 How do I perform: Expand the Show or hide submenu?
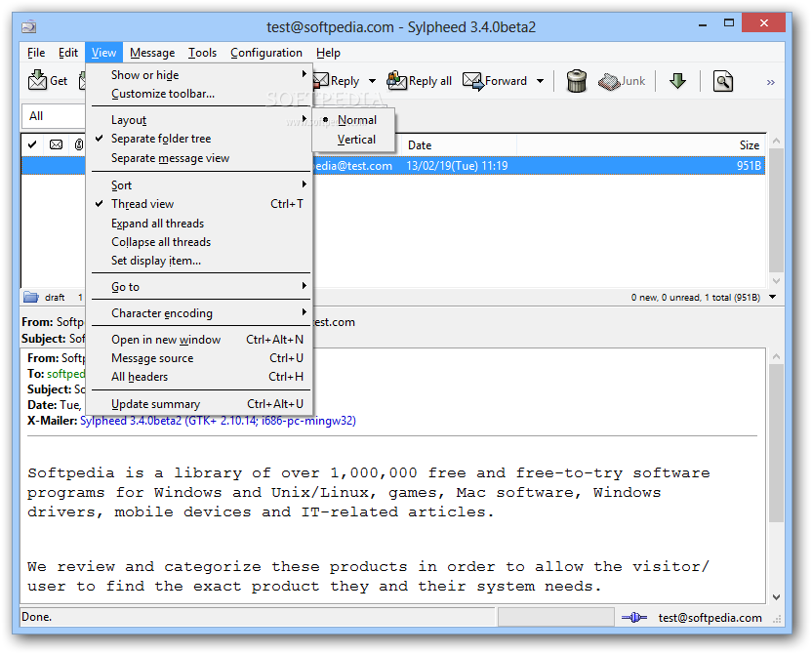199,75
